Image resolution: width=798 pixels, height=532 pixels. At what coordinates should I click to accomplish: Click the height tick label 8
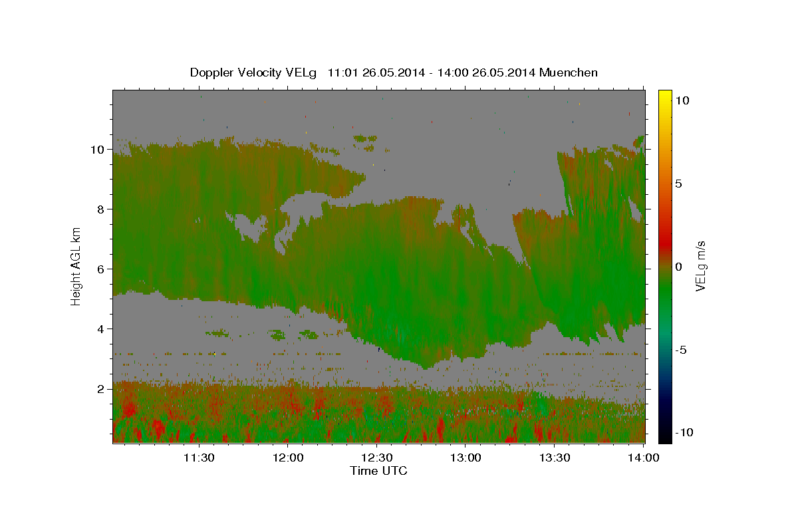101,209
